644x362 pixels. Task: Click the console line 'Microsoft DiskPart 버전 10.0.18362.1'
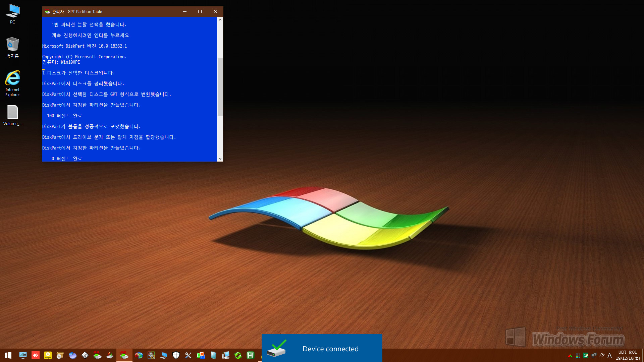pos(85,46)
